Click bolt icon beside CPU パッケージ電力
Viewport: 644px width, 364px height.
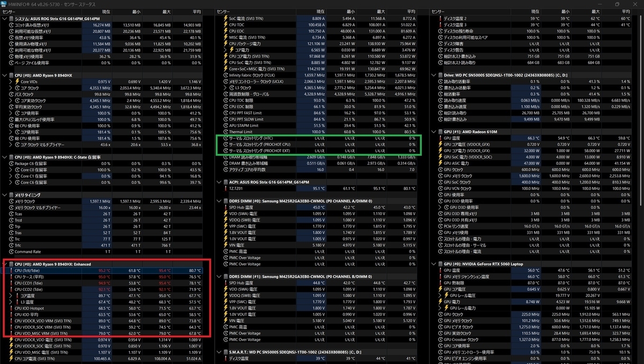(x=225, y=43)
